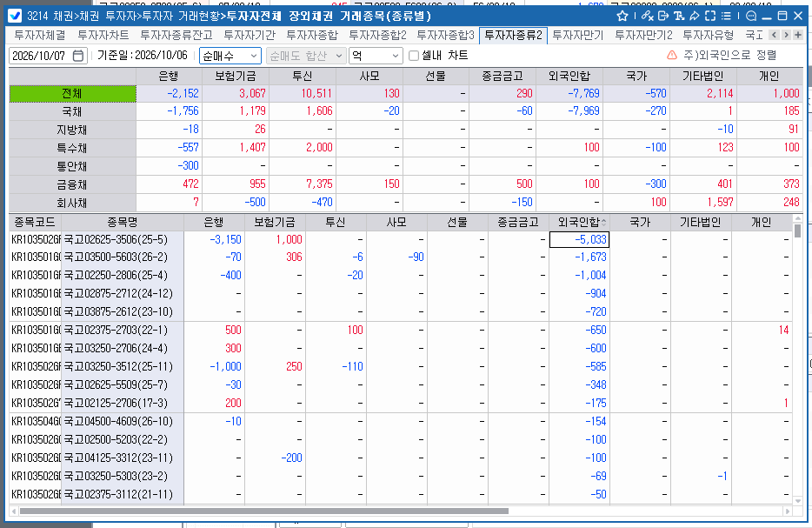812x528 pixels.
Task: Switch to the 투자자만기2 tab
Action: [x=643, y=35]
